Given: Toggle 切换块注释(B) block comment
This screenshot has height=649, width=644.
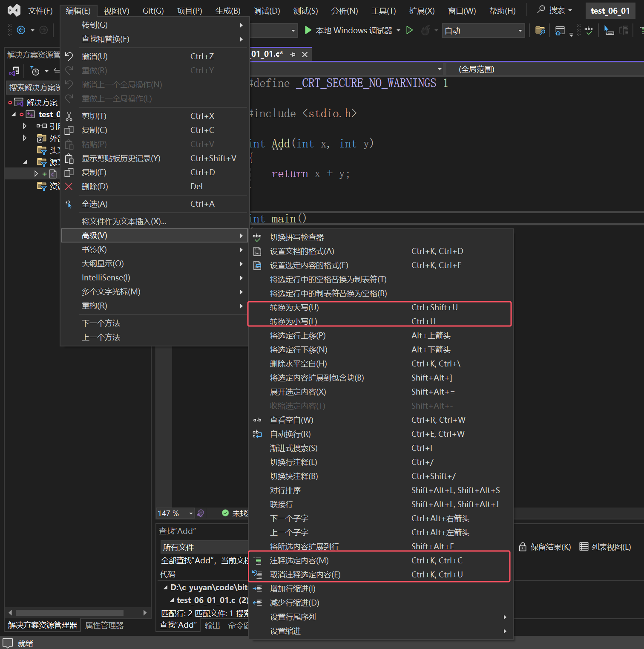Looking at the screenshot, I should pos(381,476).
